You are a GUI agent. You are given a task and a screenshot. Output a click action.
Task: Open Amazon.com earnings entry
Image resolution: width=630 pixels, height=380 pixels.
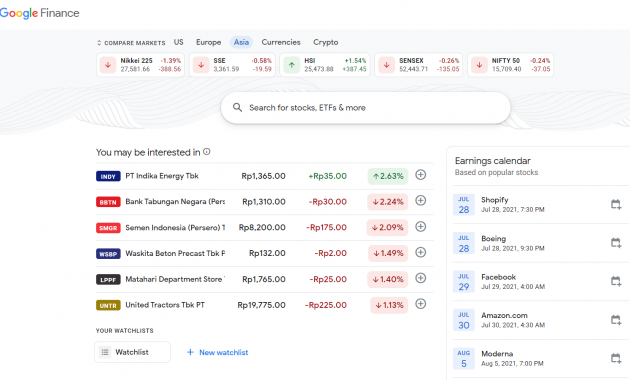pos(541,320)
